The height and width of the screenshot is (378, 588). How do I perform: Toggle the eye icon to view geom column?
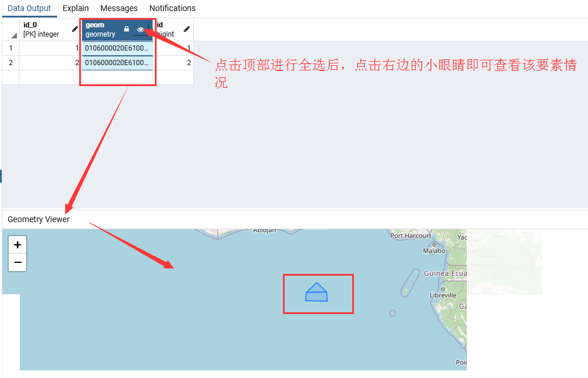pos(140,29)
